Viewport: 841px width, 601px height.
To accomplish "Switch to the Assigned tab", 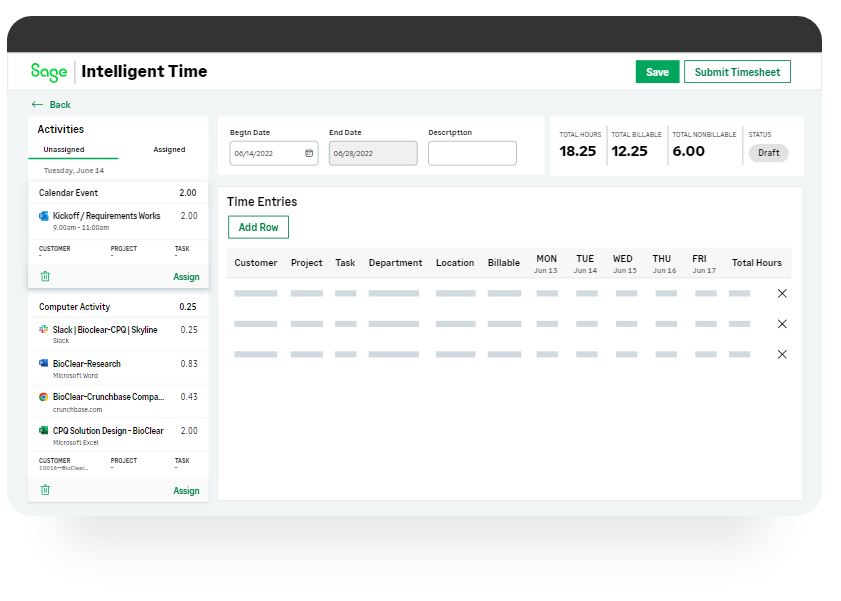I will pyautogui.click(x=169, y=150).
